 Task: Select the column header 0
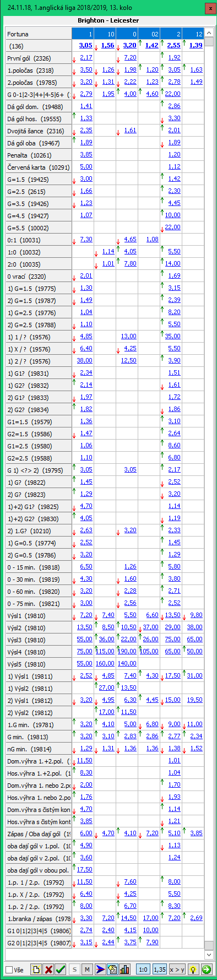[x=127, y=34]
